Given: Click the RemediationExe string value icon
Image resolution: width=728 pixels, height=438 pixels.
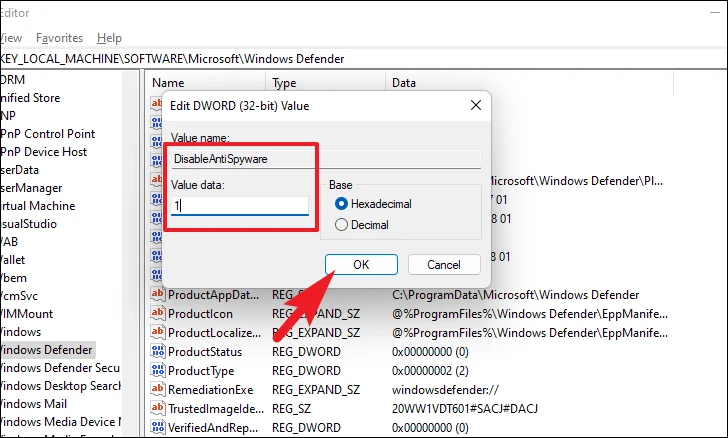Looking at the screenshot, I should [x=157, y=389].
